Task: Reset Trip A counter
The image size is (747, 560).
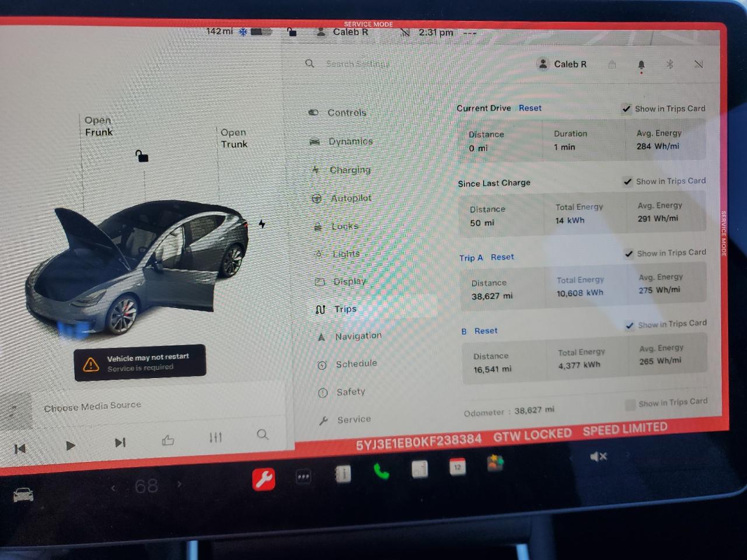Action: 502,257
